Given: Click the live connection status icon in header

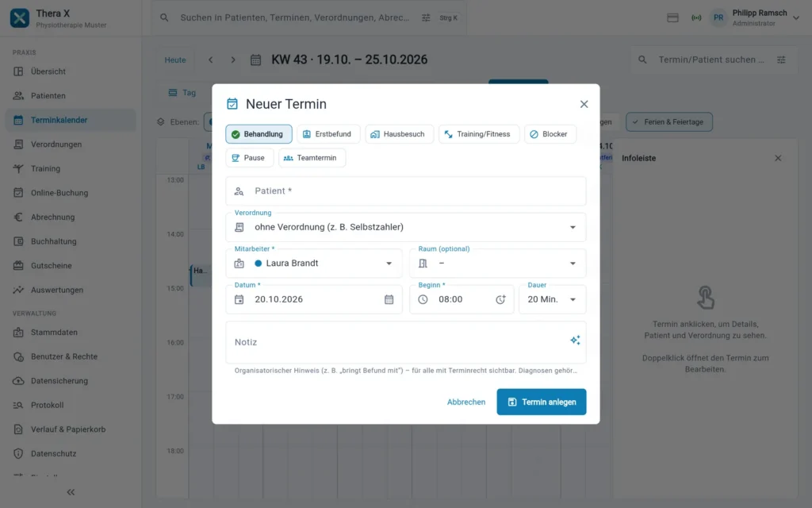Looking at the screenshot, I should (x=696, y=17).
